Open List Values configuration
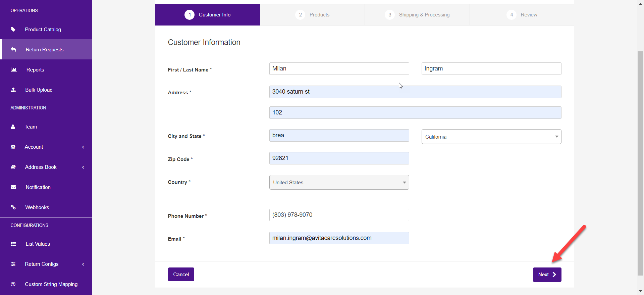This screenshot has width=644, height=295. tap(46, 244)
